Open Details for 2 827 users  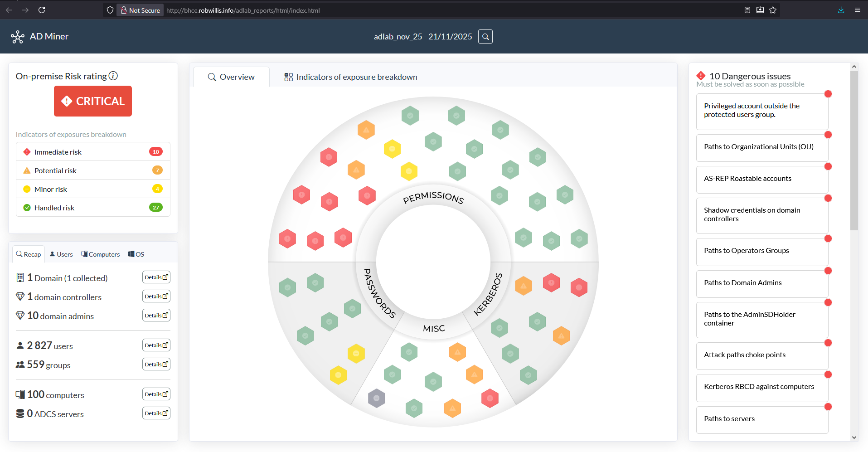156,345
